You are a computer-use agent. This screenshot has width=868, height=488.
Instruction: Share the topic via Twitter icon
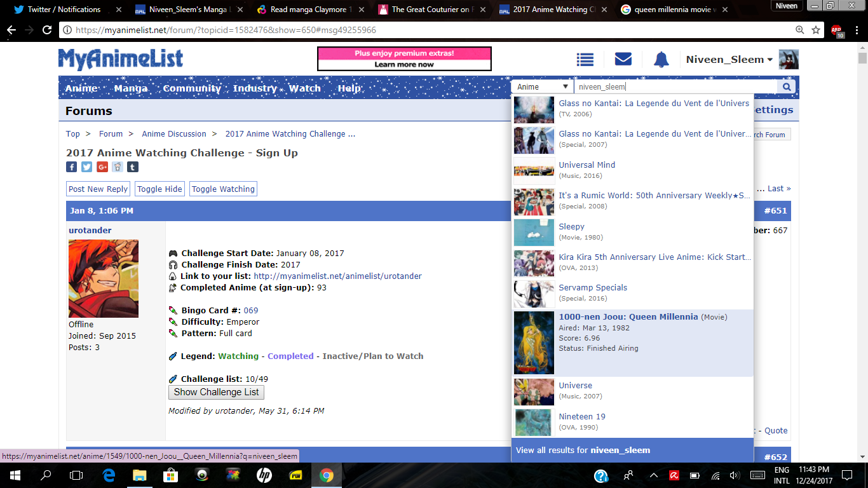(x=87, y=167)
